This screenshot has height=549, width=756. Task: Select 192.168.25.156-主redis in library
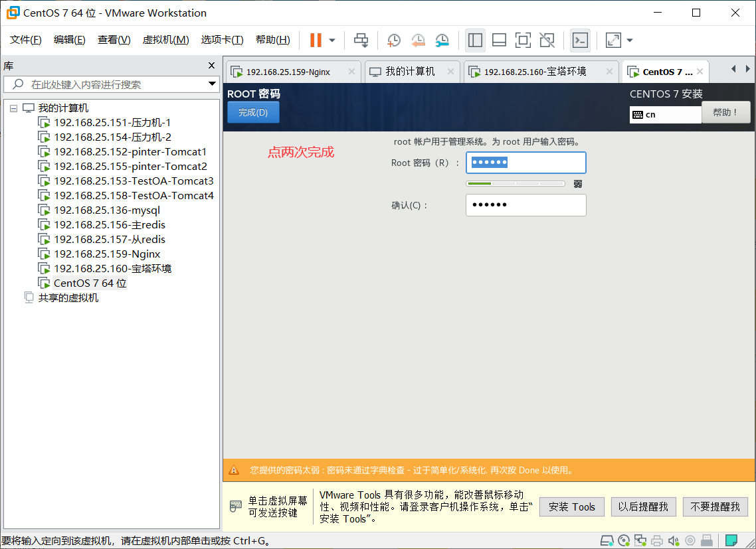[109, 224]
